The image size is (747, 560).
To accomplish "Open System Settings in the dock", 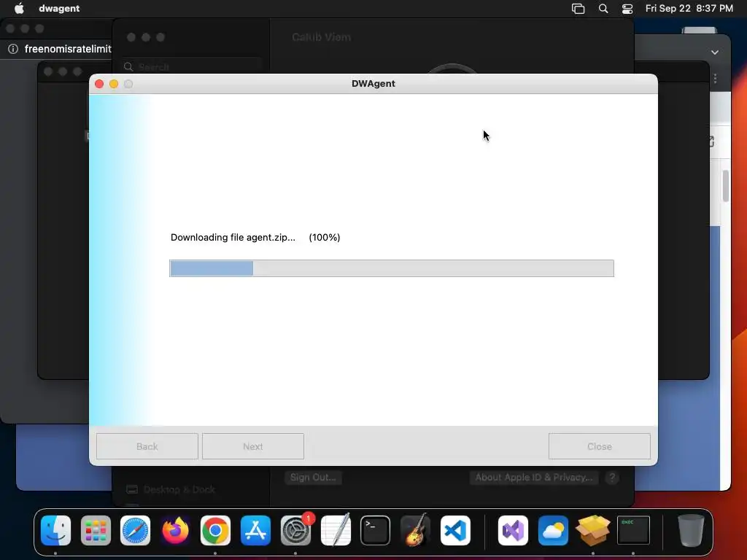I will pos(295,530).
